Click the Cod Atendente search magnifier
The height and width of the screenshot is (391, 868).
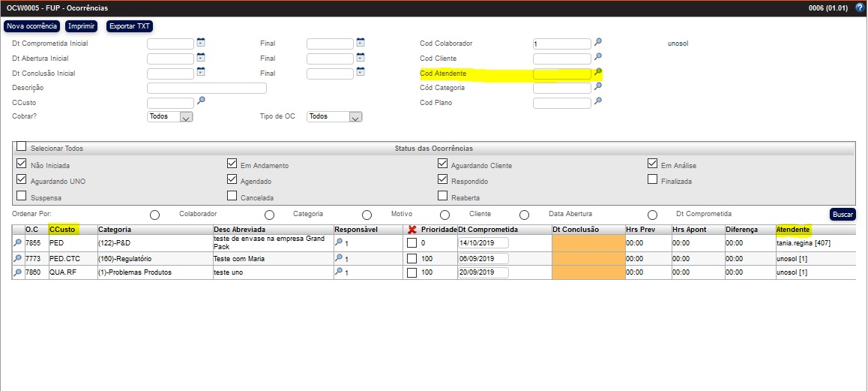click(598, 73)
